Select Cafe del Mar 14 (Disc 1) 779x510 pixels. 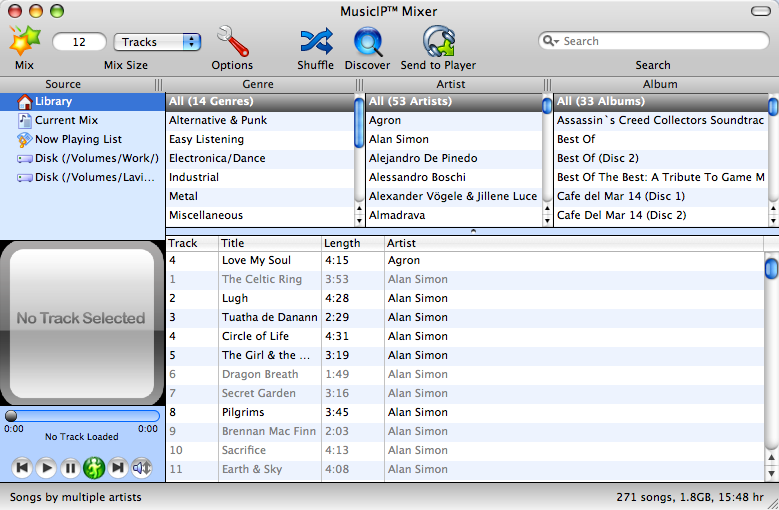(x=661, y=196)
